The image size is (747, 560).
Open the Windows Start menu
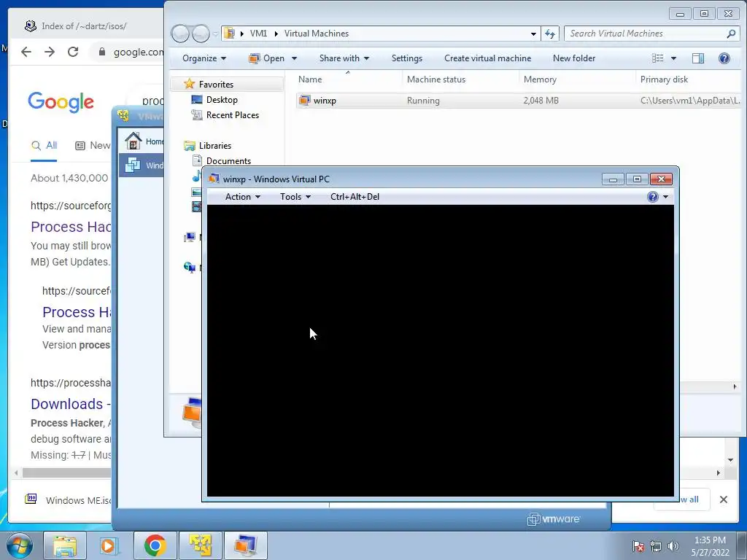tap(20, 545)
